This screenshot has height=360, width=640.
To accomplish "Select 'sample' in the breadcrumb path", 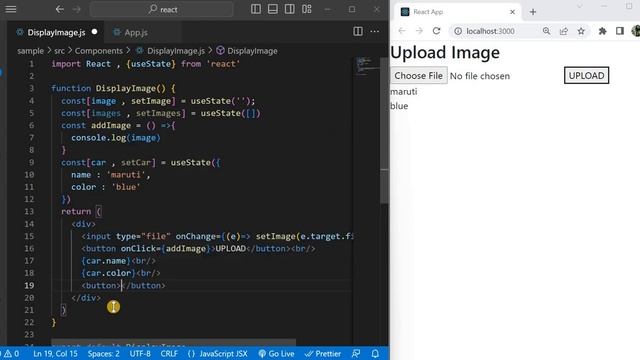I will (30, 51).
